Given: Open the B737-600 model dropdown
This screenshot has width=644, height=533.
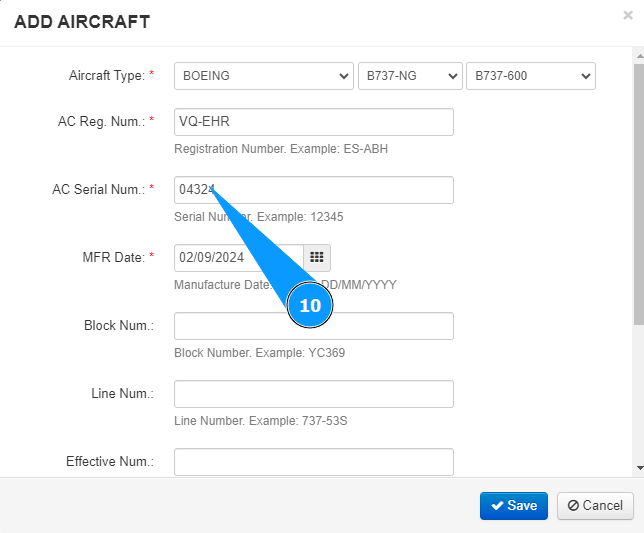Looking at the screenshot, I should (x=531, y=76).
